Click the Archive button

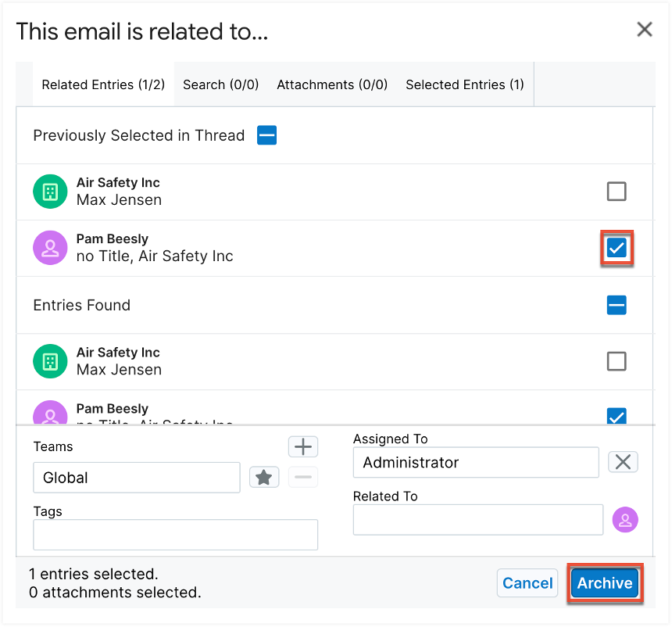(x=604, y=582)
